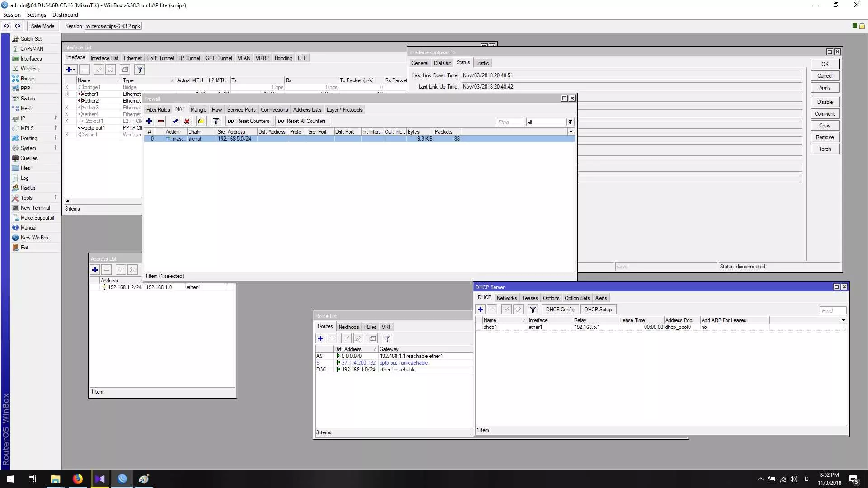868x488 pixels.
Task: Toggle Safe Mode on
Action: point(42,26)
